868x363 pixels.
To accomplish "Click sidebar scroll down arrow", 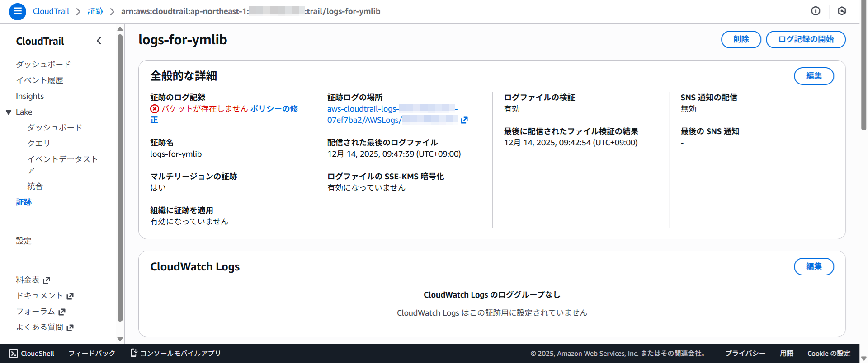I will (120, 339).
